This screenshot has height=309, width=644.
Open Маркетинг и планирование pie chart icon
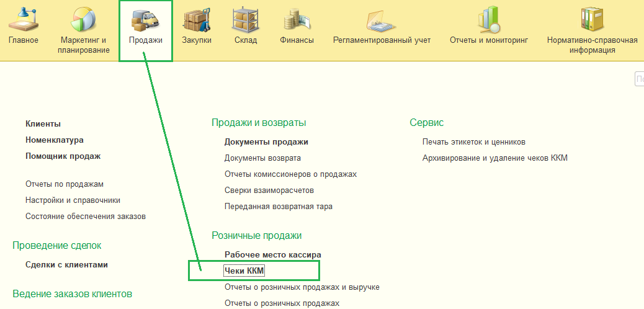click(84, 20)
